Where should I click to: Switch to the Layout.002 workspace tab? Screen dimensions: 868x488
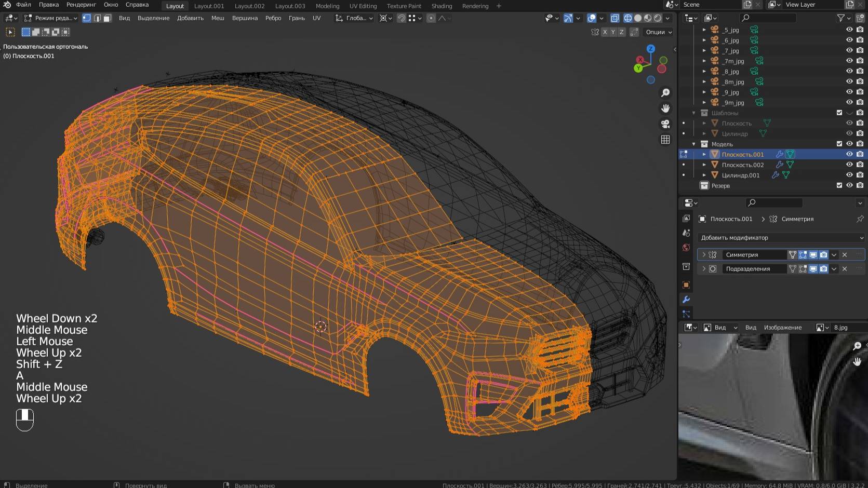[x=249, y=6]
